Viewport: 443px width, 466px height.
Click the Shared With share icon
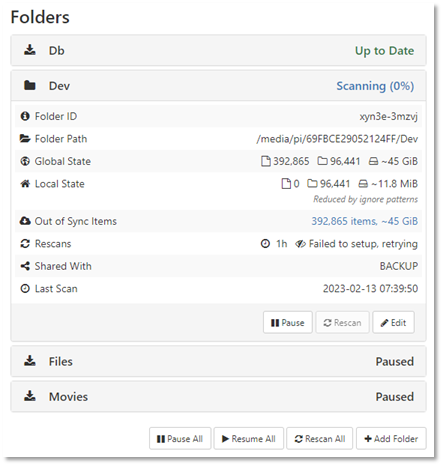pyautogui.click(x=25, y=266)
